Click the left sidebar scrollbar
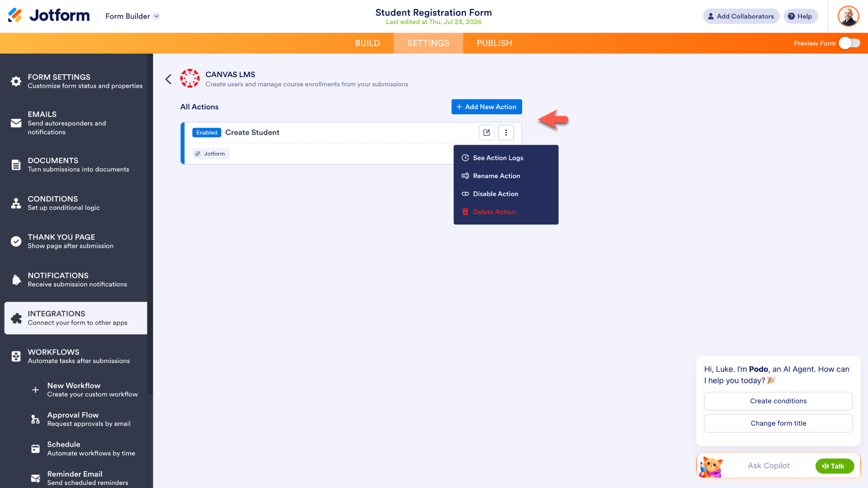 [150, 225]
